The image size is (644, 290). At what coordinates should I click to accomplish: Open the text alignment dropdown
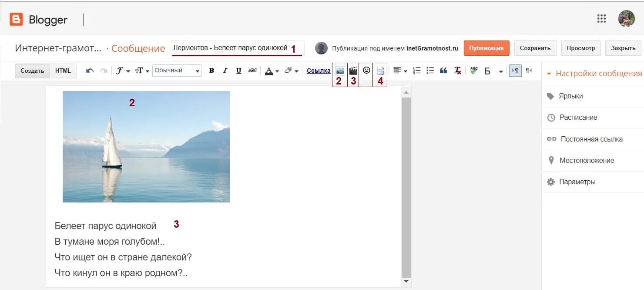[x=400, y=71]
